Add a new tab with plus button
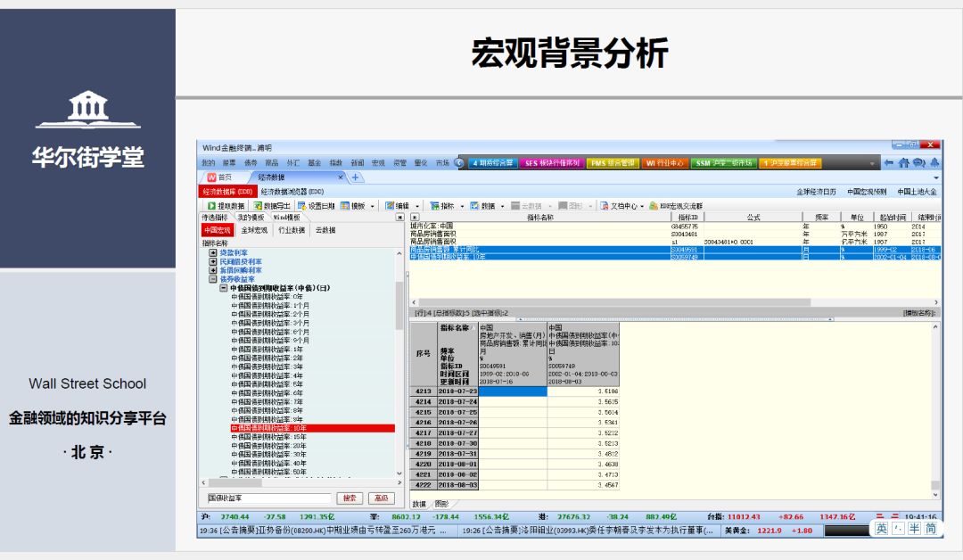Viewport: 963px width, 560px height. click(x=355, y=177)
